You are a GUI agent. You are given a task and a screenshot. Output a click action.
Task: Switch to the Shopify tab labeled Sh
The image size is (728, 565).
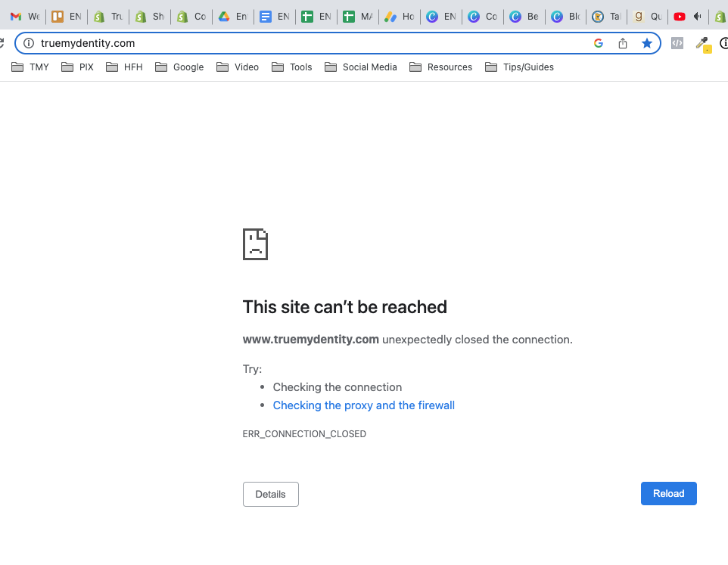click(150, 17)
